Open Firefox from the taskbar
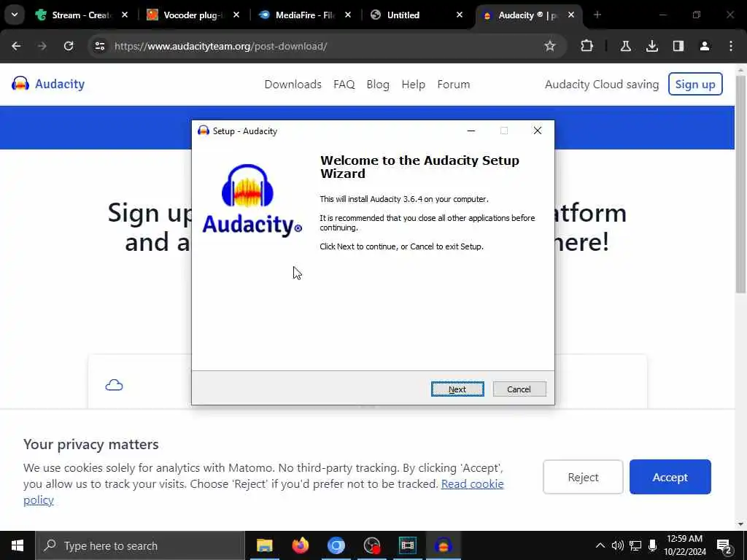 tap(300, 545)
